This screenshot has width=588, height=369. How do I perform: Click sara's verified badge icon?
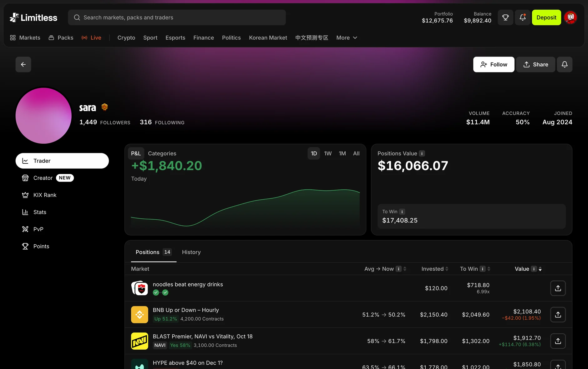[105, 107]
